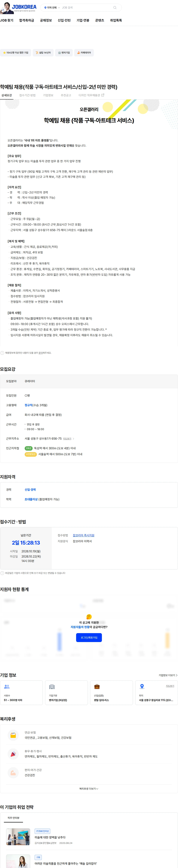This screenshot has width=178, height=868.
Task: Open the JOB 찾기 menu
Action: click(x=7, y=21)
